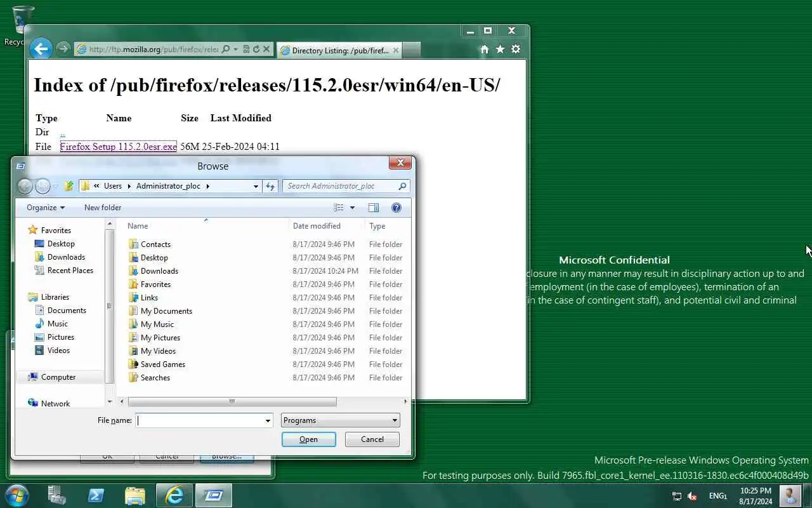Click the Run dialog taskbar icon
Viewport: 812px width, 508px height.
click(x=213, y=495)
